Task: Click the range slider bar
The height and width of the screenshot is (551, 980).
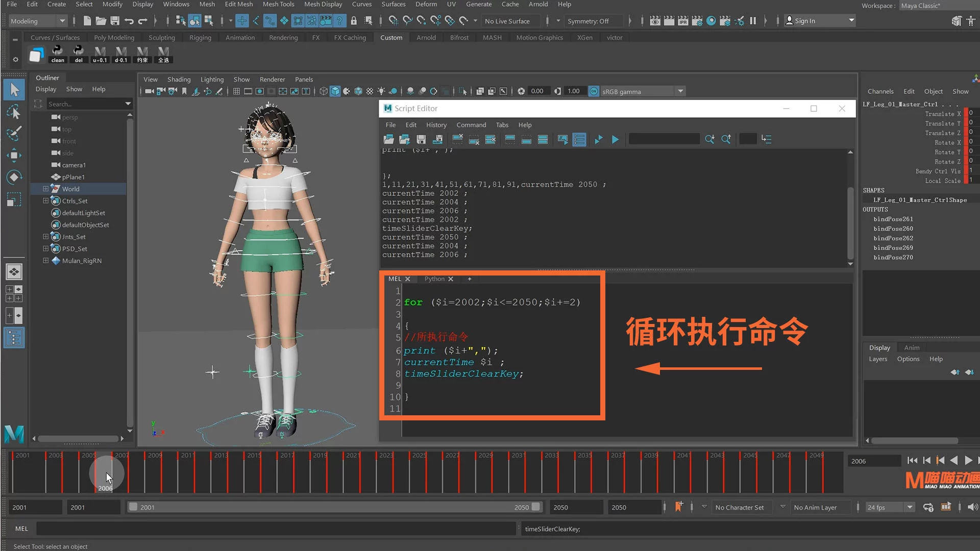Action: point(334,507)
